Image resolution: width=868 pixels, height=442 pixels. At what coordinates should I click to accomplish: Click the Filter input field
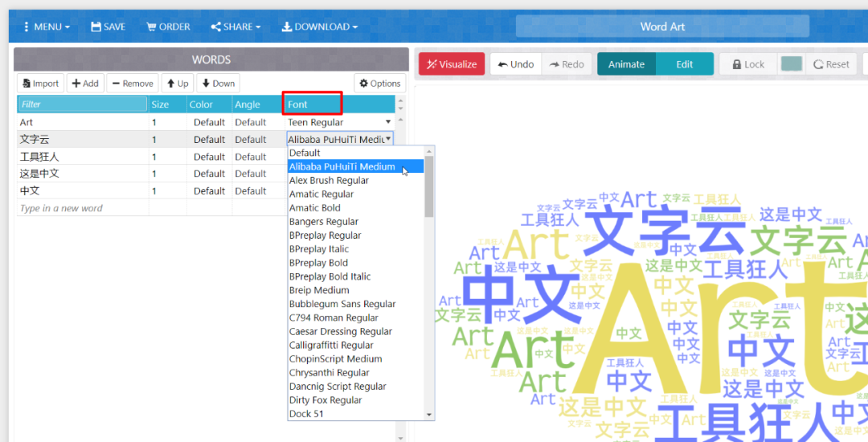[x=83, y=104]
